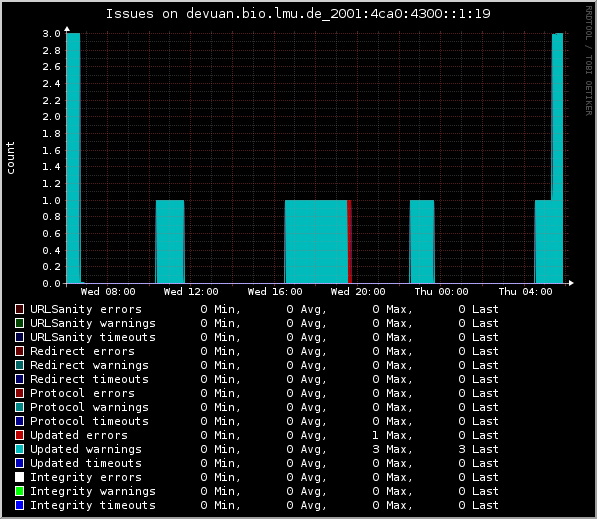Click the Protocol warnings teal swatch

tap(19, 407)
